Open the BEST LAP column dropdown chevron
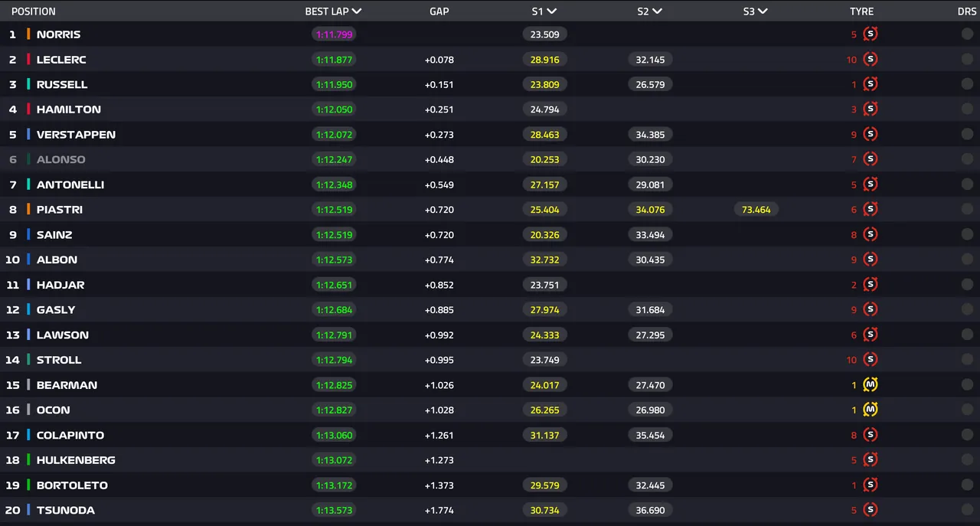 pos(357,11)
